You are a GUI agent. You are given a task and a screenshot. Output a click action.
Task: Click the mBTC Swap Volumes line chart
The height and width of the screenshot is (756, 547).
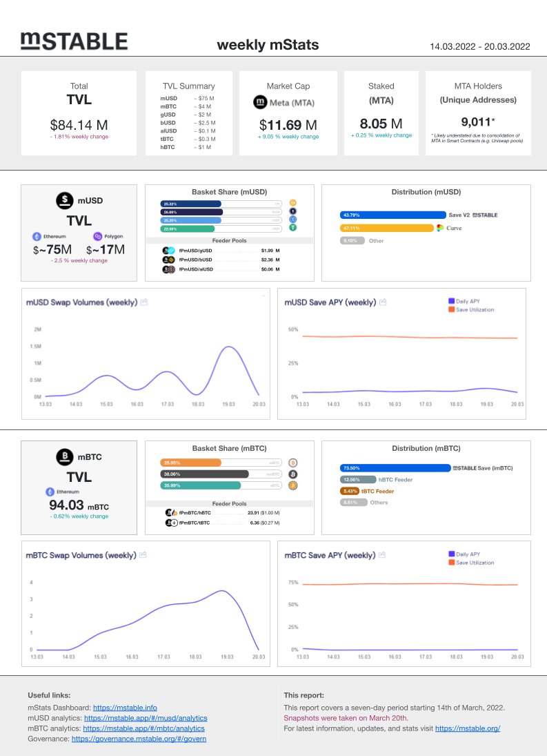tap(148, 621)
